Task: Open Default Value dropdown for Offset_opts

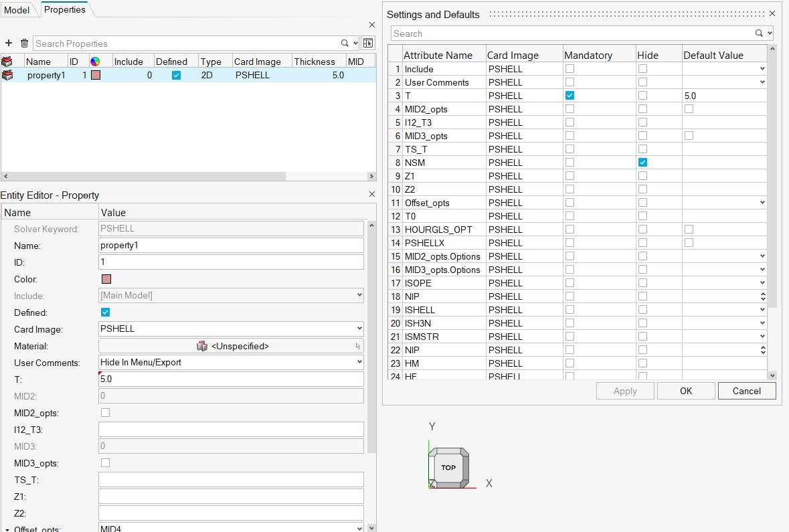Action: click(762, 203)
